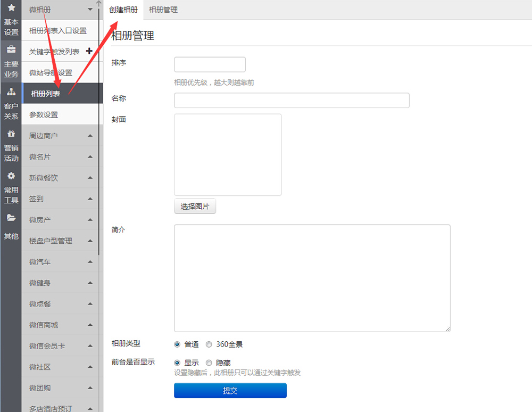Viewport: 532px width, 412px height.
Task: Select the 360全景 album type
Action: pyautogui.click(x=209, y=344)
